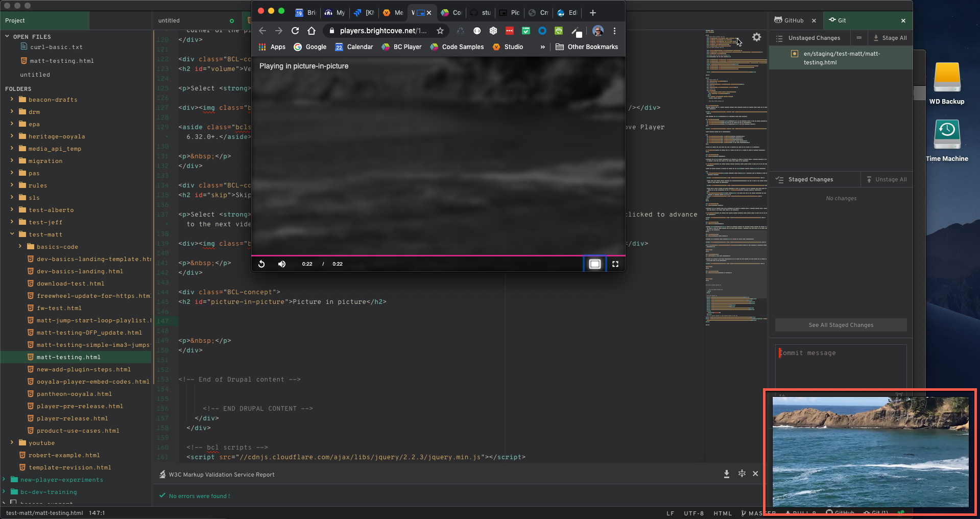The height and width of the screenshot is (519, 980).
Task: Click the video progress bar
Action: click(x=438, y=255)
